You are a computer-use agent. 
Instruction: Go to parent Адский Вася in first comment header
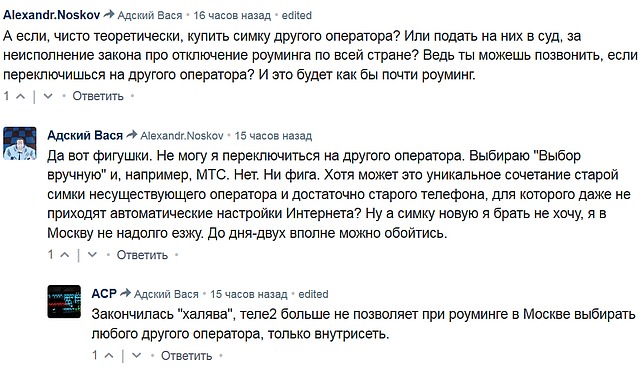pyautogui.click(x=150, y=16)
